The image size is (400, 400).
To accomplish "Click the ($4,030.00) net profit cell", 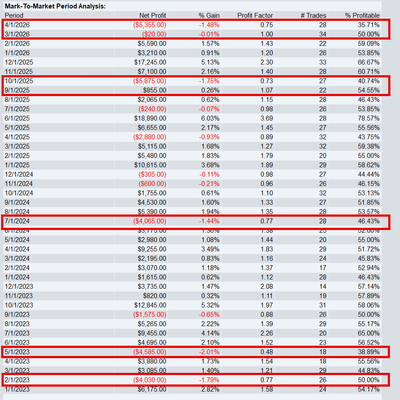I will click(x=150, y=380).
